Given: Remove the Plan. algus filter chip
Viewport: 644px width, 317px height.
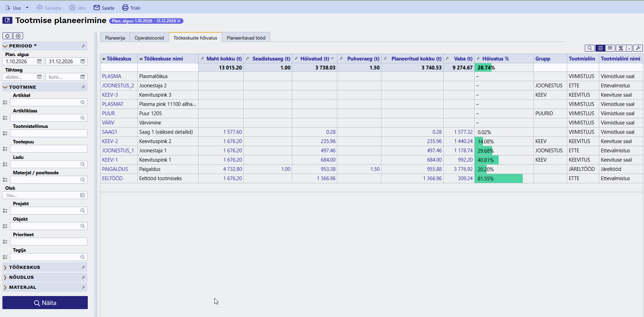Looking at the screenshot, I should tap(179, 21).
